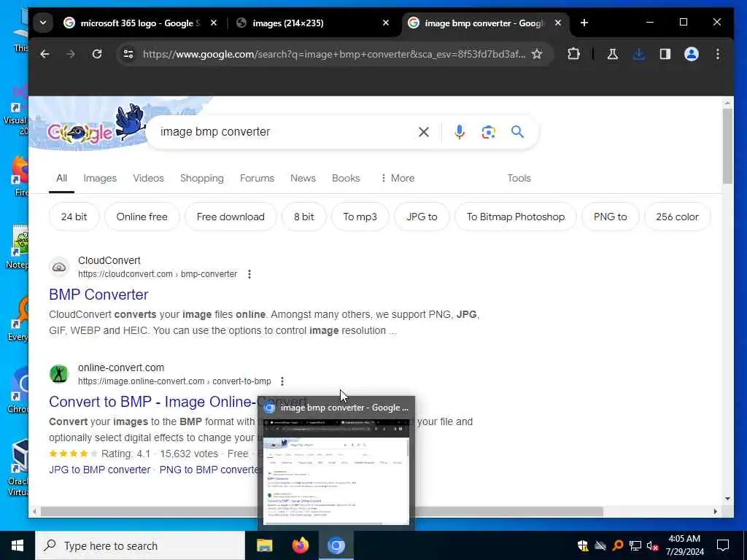Viewport: 747px width, 560px height.
Task: Close the images (214×235) tab
Action: point(386,23)
